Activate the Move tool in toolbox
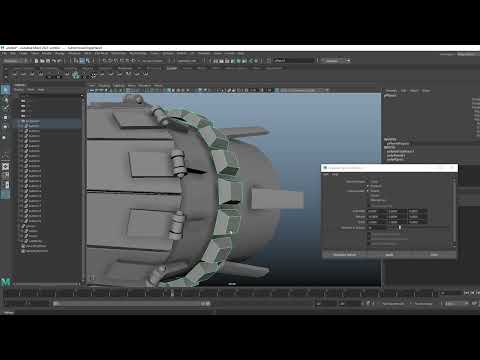Image resolution: width=480 pixels, height=360 pixels. (x=5, y=118)
